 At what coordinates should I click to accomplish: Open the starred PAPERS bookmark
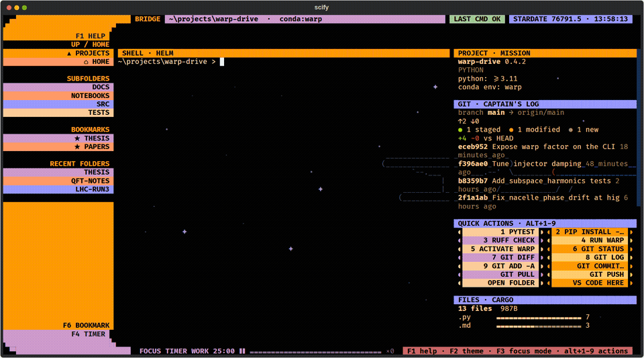(58, 146)
